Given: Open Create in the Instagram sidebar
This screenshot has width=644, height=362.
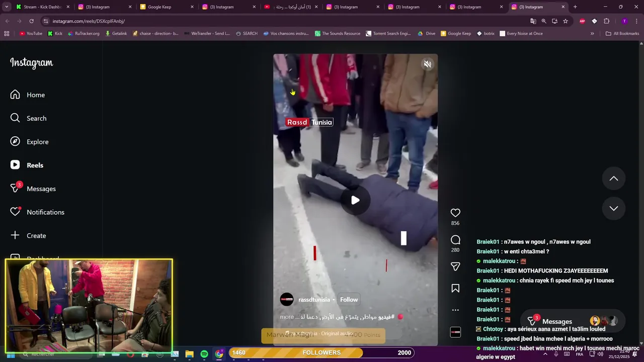Looking at the screenshot, I should point(28,235).
